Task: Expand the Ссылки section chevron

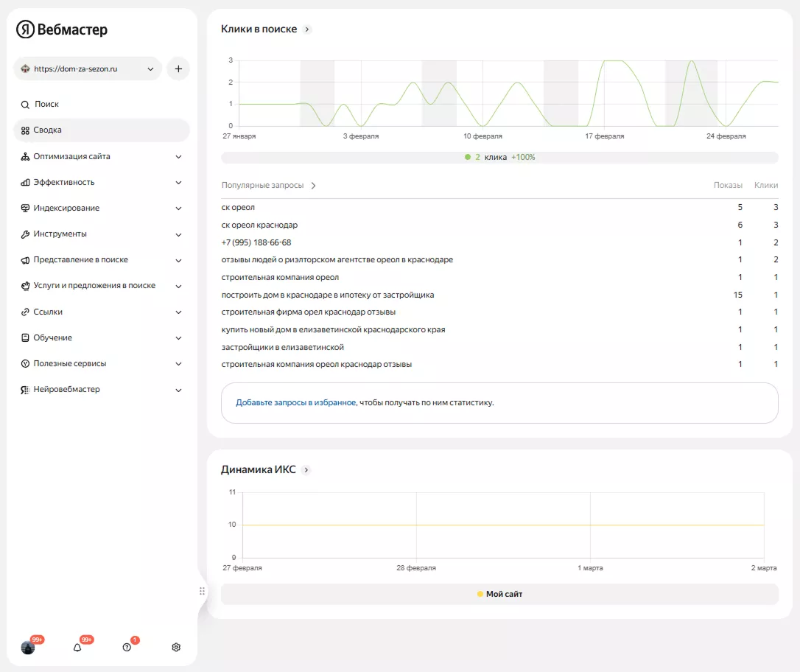Action: tap(178, 312)
